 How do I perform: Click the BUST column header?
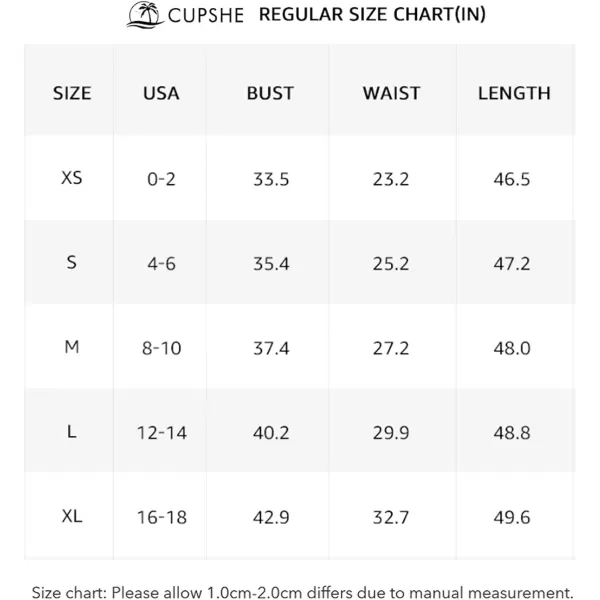(x=270, y=93)
